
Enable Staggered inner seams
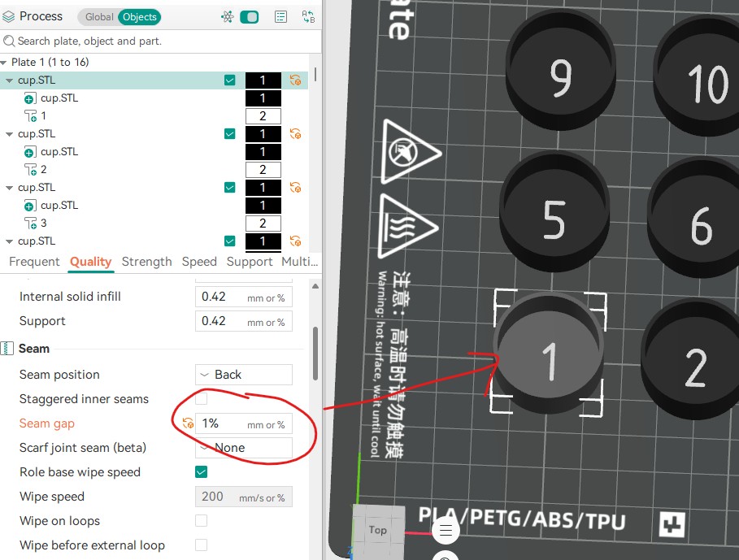pos(202,398)
